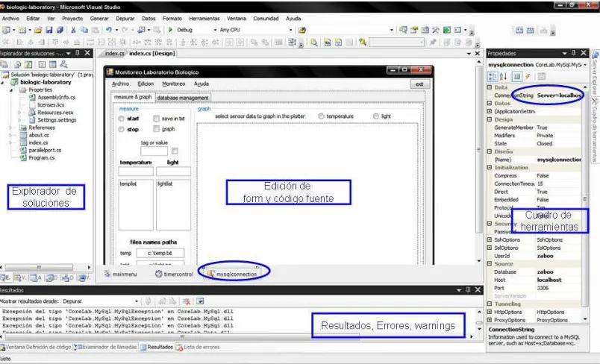Viewport: 600px width, 364px height.
Task: Check the graph checkbox
Action: 156,129
